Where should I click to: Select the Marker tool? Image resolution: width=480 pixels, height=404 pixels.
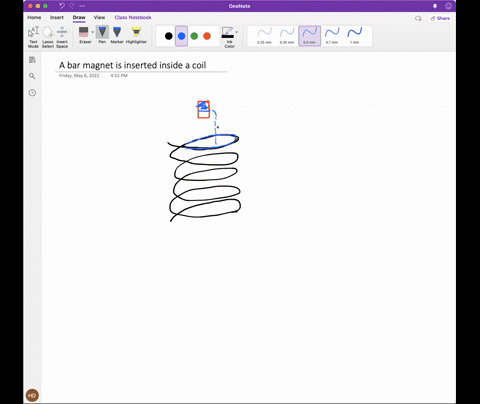pyautogui.click(x=117, y=35)
